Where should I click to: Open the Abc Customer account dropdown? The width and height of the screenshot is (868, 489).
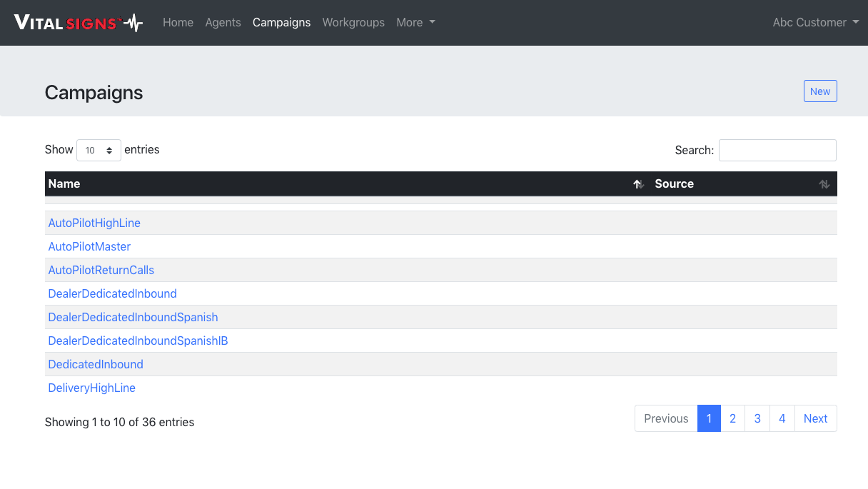(x=815, y=23)
